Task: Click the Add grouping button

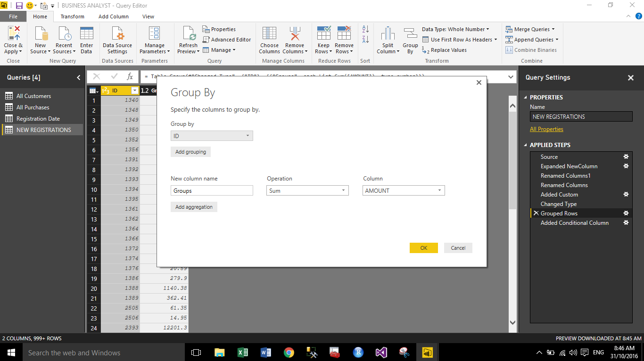Action: pyautogui.click(x=190, y=152)
